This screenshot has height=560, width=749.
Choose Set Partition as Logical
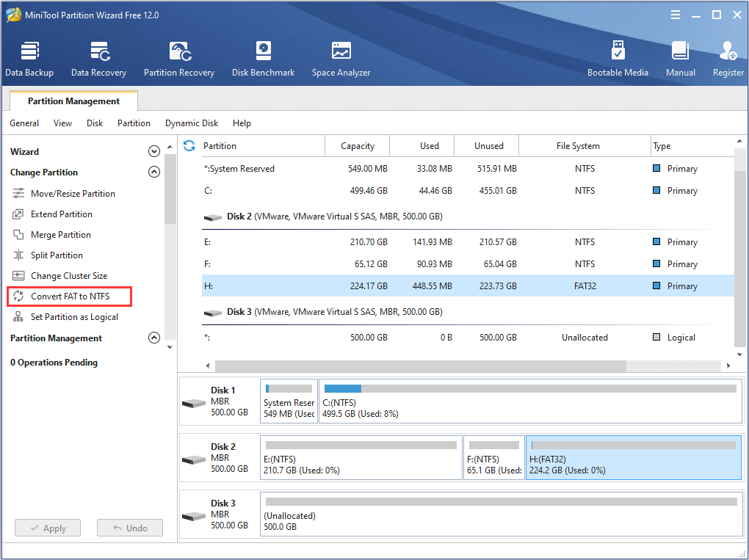(65, 316)
